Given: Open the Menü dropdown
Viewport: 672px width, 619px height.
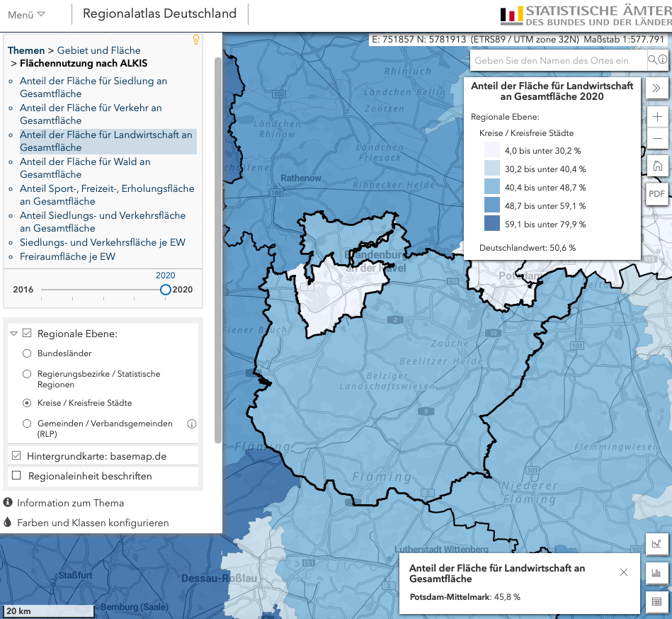Looking at the screenshot, I should click(23, 13).
